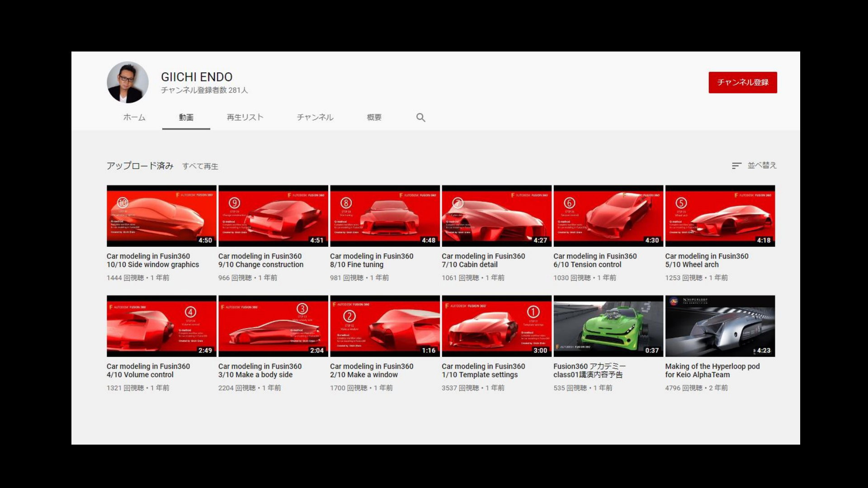Play the 6/10 Tension control thumbnail
This screenshot has height=488, width=868.
(x=608, y=216)
